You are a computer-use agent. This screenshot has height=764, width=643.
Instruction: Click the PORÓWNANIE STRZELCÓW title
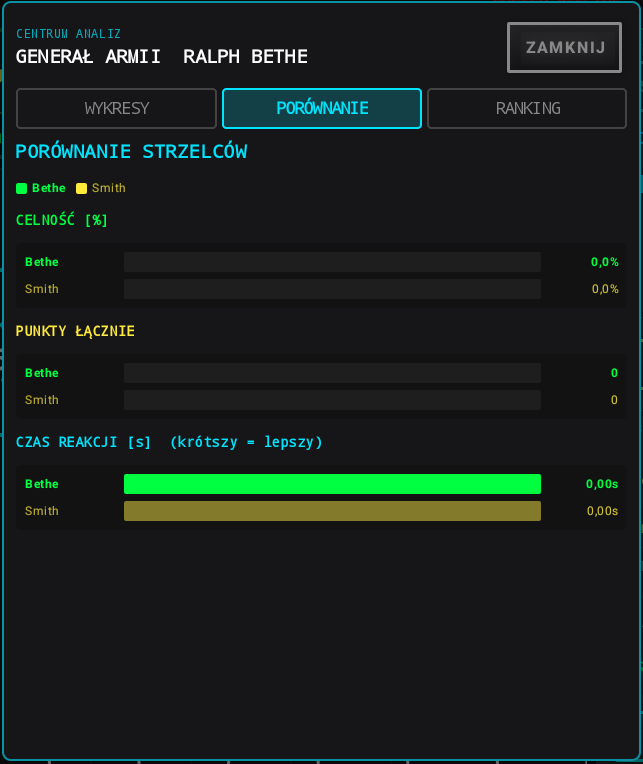pos(132,152)
